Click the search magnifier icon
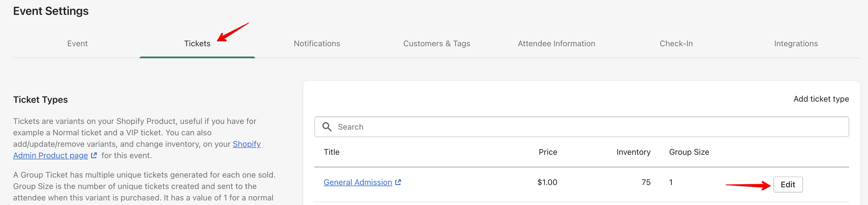The height and width of the screenshot is (205, 868). [x=326, y=127]
